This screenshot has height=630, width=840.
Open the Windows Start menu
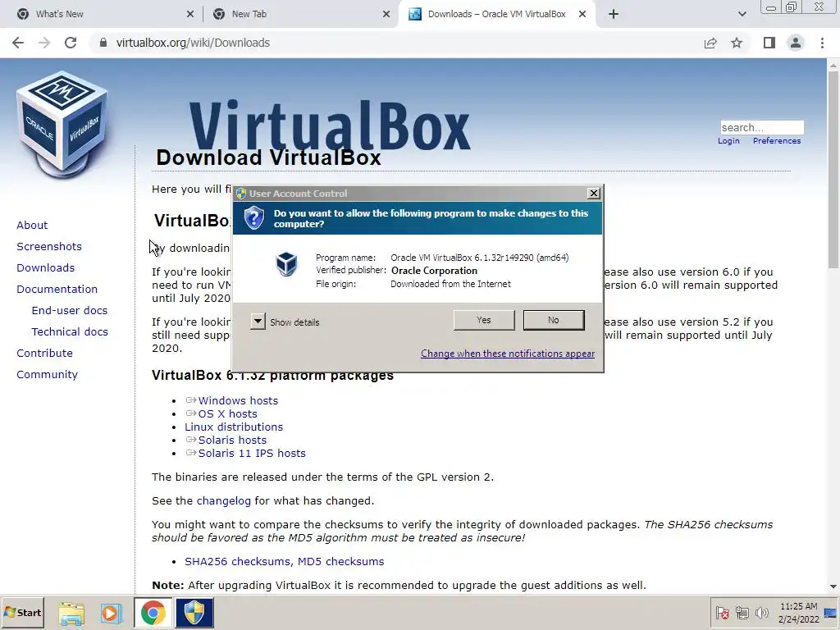(22, 613)
